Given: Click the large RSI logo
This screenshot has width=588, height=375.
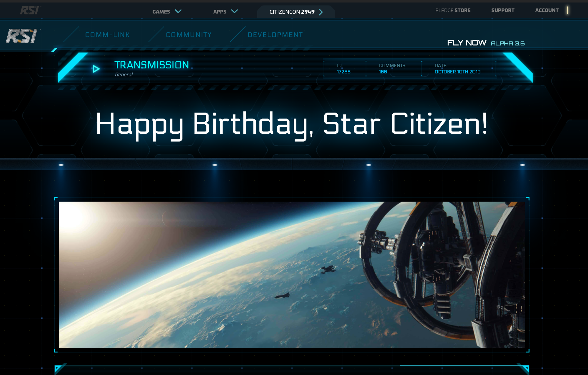Looking at the screenshot, I should click(x=23, y=36).
